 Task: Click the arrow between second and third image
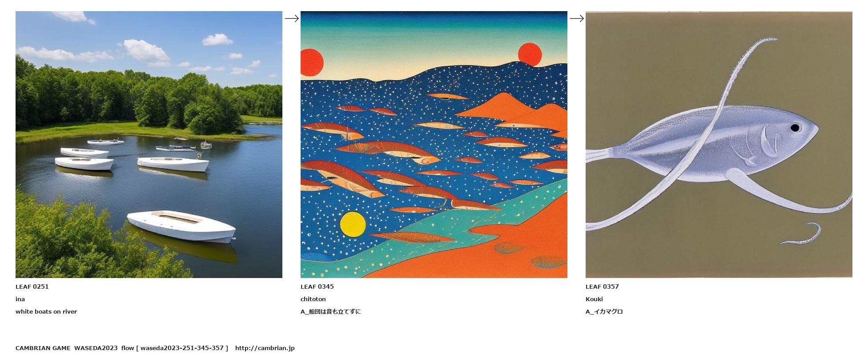577,18
